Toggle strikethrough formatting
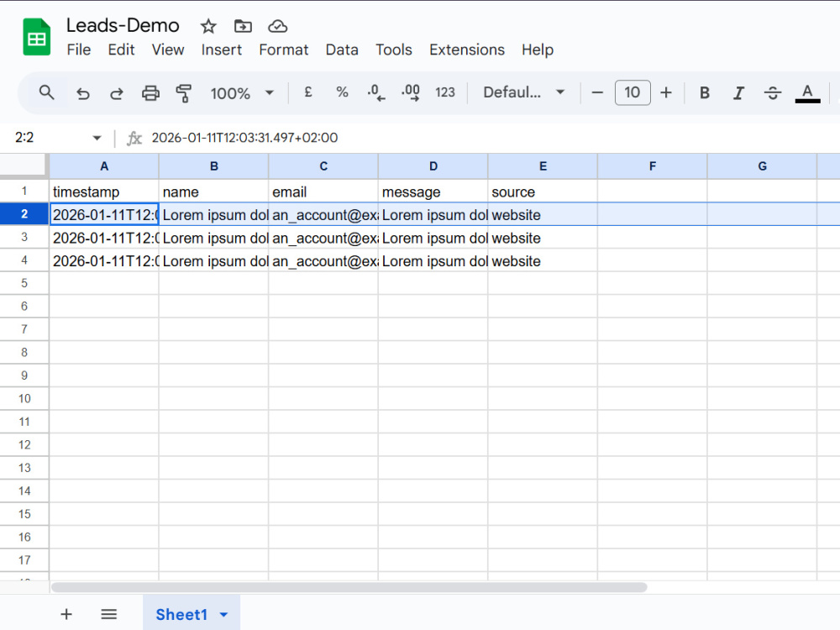Screen dimensions: 840x630 (x=773, y=92)
